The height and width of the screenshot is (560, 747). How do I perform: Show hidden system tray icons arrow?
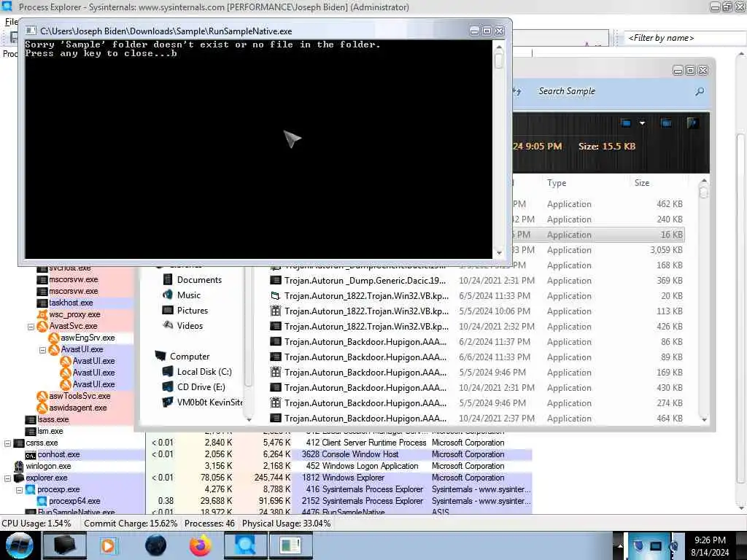[620, 545]
